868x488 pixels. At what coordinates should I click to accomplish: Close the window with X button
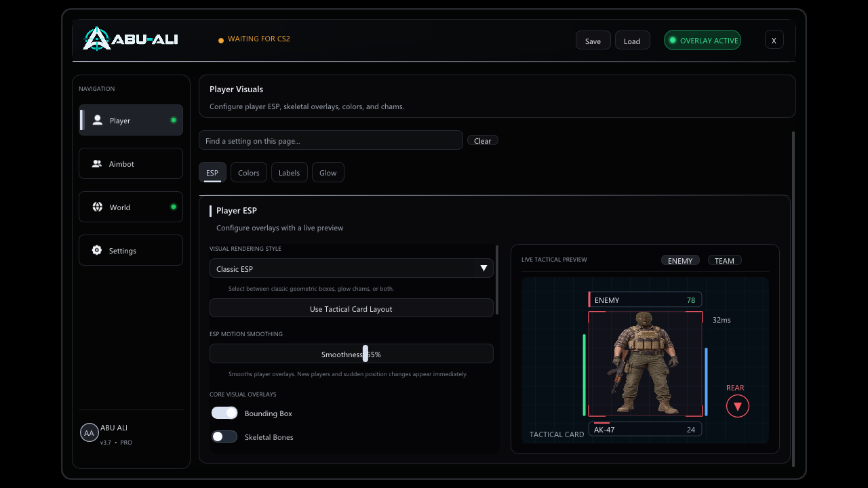tap(774, 40)
